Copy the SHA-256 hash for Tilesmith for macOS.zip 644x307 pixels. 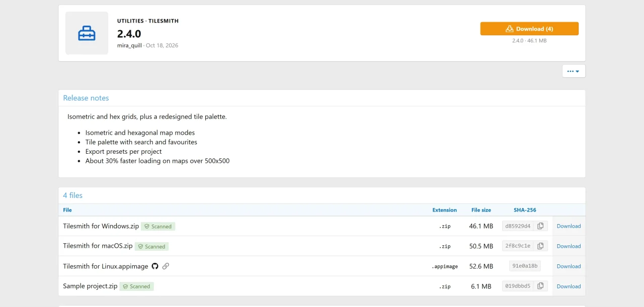coord(540,246)
